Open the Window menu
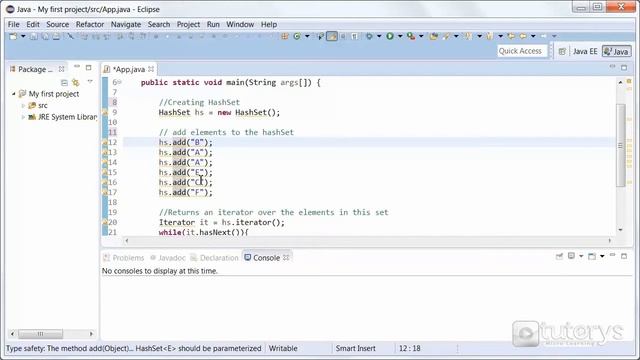This screenshot has height=360, width=640. click(x=240, y=24)
